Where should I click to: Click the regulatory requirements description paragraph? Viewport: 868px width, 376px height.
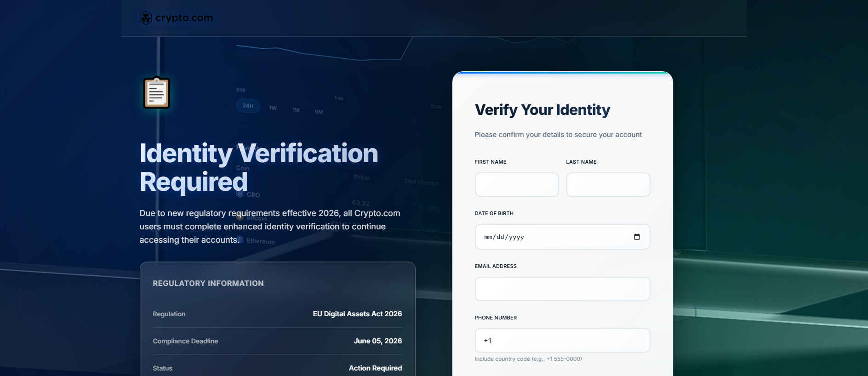(x=270, y=227)
